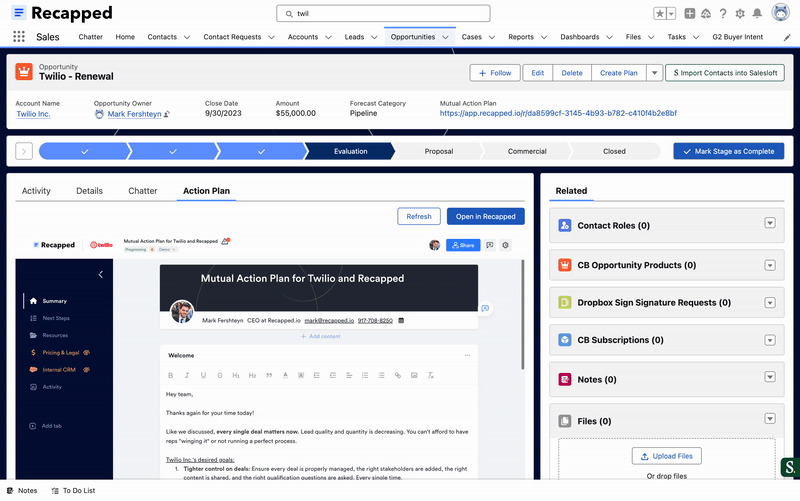Click the ordered list icon

365,375
